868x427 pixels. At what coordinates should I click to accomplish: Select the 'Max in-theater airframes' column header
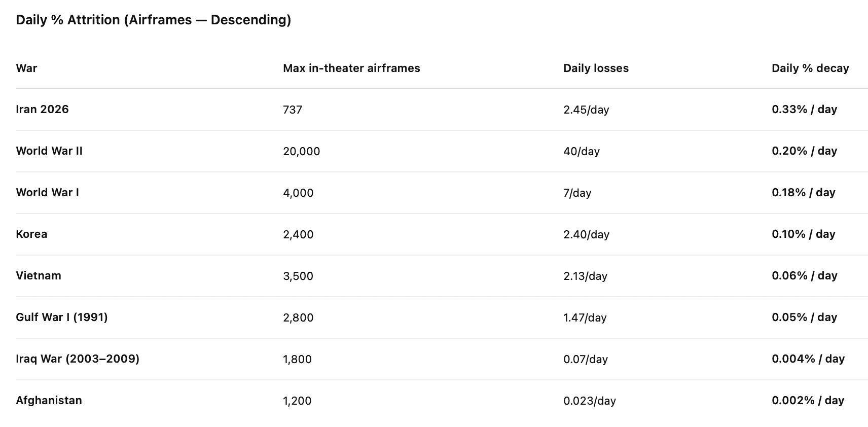[351, 68]
